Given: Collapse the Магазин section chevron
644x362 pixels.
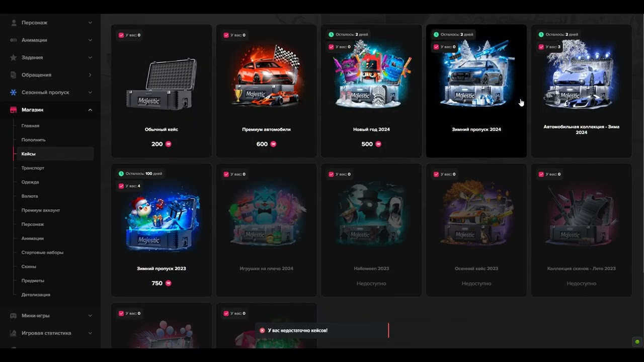Looking at the screenshot, I should (90, 110).
